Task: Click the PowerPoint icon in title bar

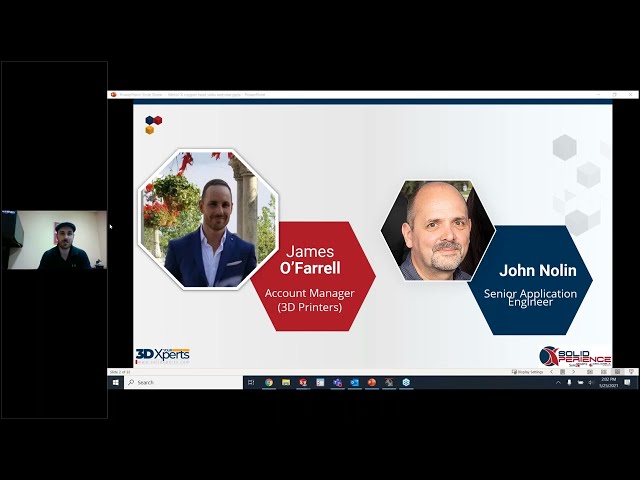Action: 113,94
